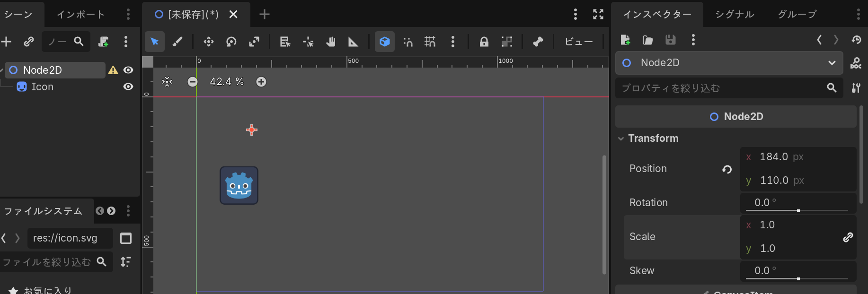Screen dimensions: 868x294
Task: Toggle the filesystem split mode view
Action: coord(126,238)
